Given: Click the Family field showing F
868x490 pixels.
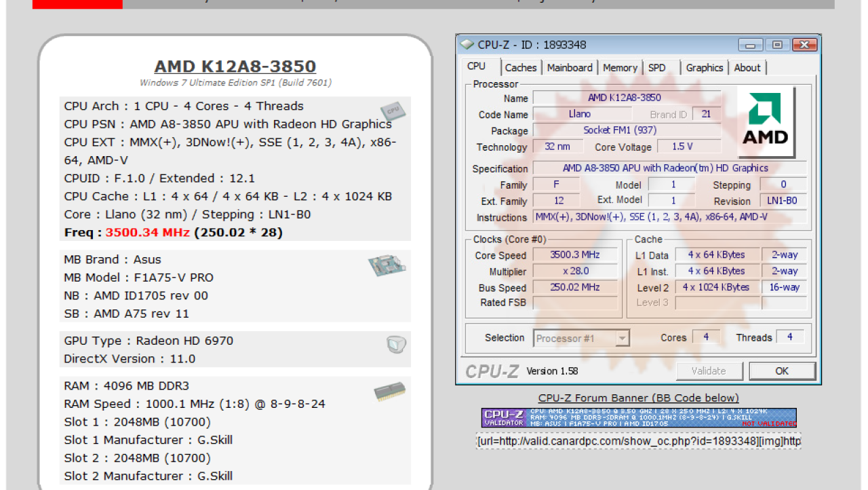Looking at the screenshot, I should pos(557,185).
